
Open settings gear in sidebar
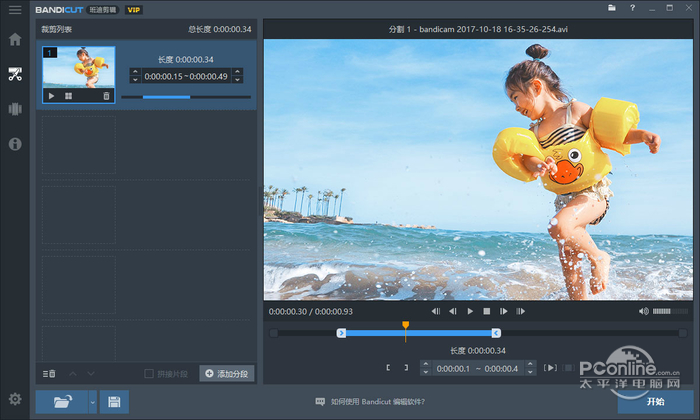(x=15, y=399)
